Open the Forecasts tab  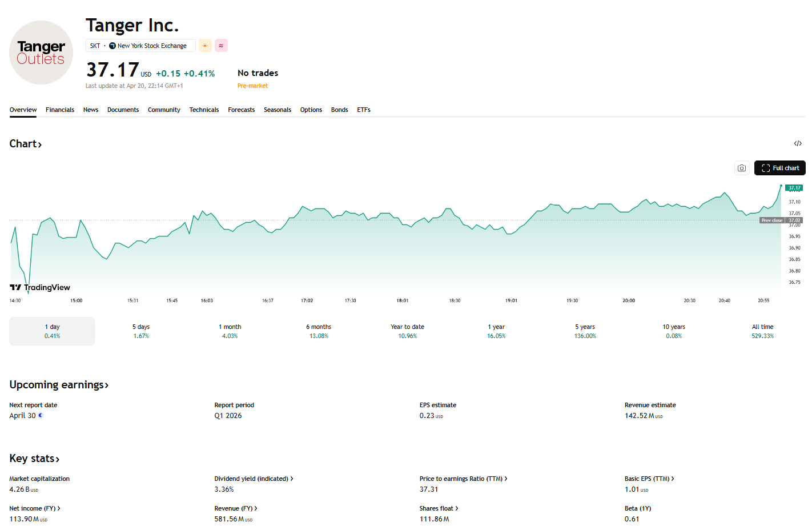click(241, 110)
